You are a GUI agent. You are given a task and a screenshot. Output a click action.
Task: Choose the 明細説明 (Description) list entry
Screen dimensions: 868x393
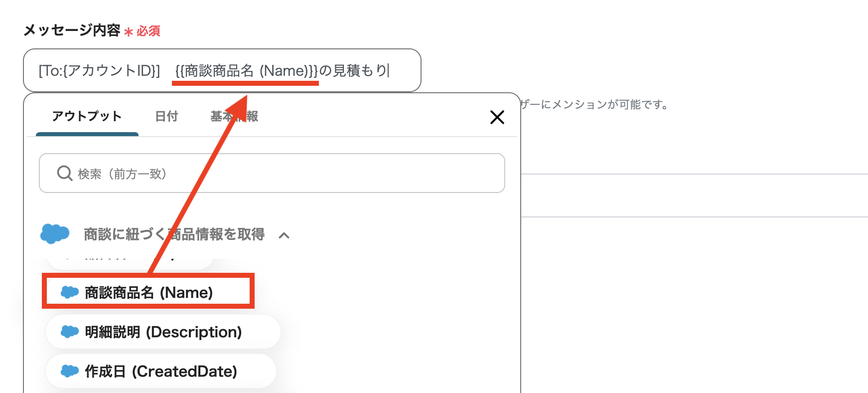(x=163, y=332)
